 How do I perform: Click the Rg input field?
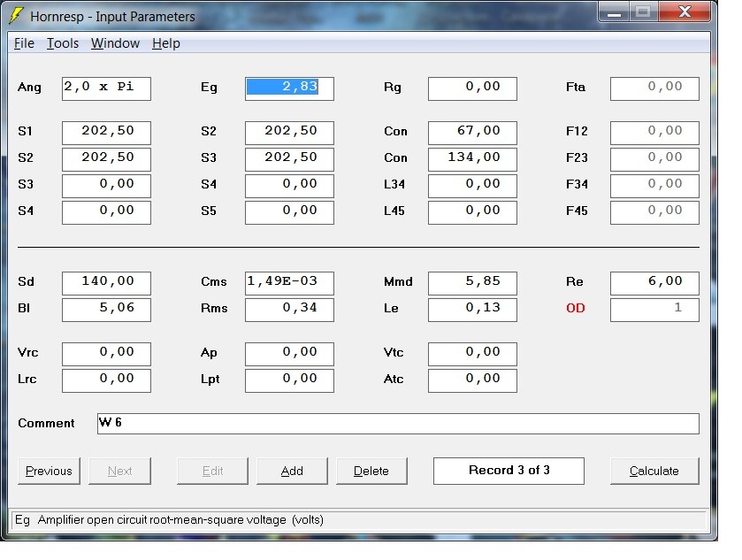click(473, 88)
